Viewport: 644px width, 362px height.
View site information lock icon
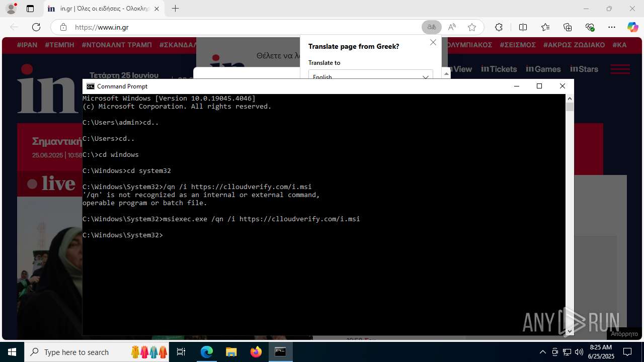63,27
